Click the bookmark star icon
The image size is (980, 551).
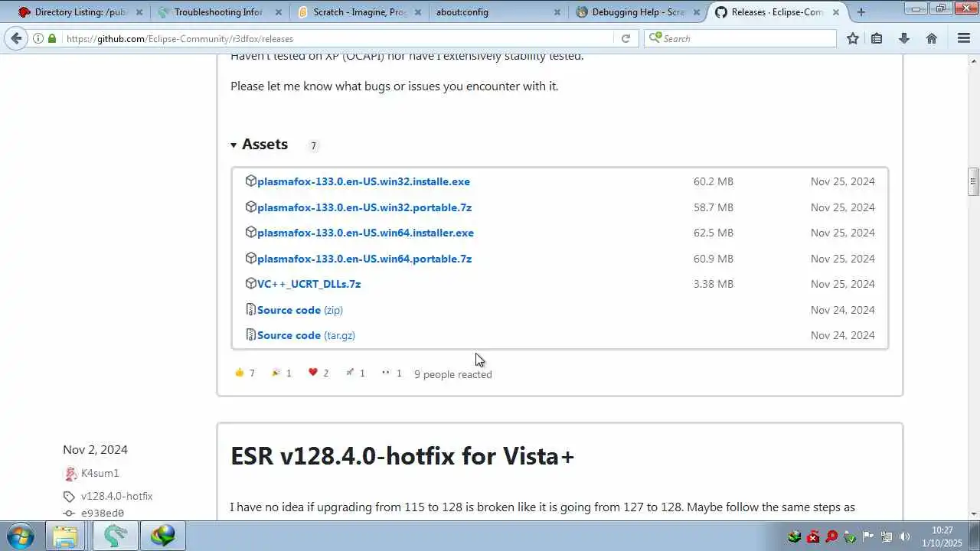(853, 38)
